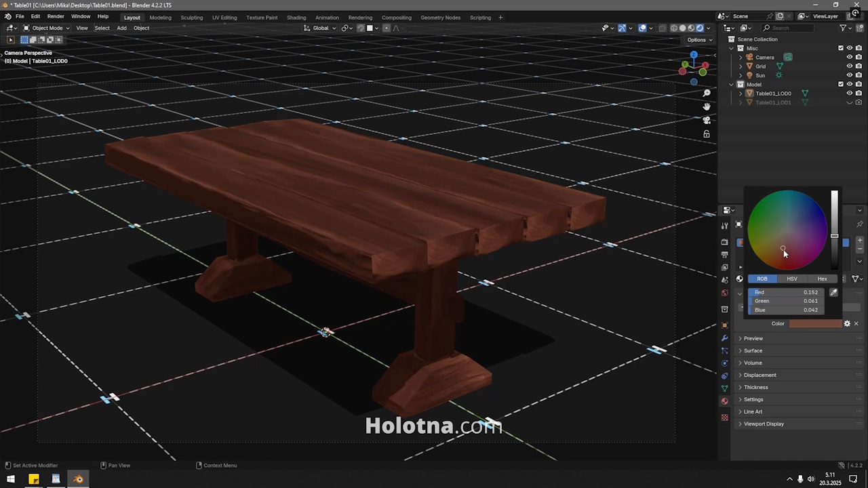Switch to the Shading workspace tab
The width and height of the screenshot is (868, 488).
pyautogui.click(x=296, y=18)
